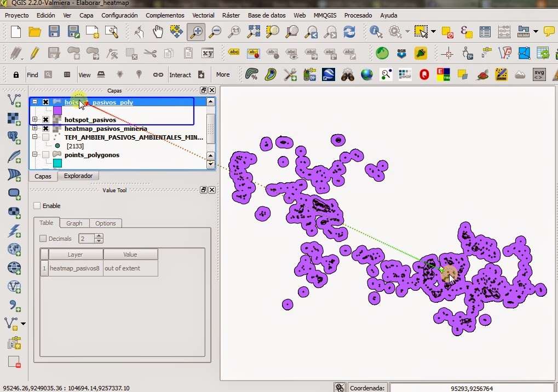Add raster layer checkerboard icon in sidebar
558x392 pixels.
coord(14,119)
